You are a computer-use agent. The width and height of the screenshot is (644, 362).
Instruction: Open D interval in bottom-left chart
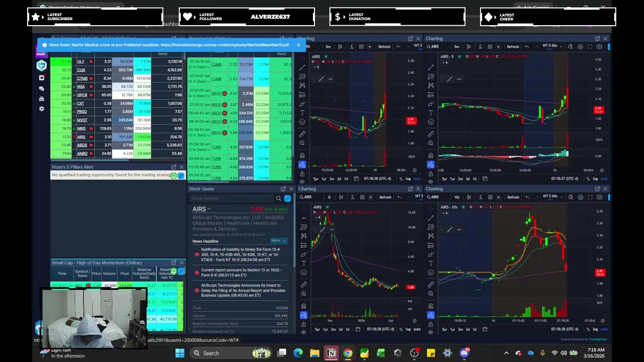330,197
